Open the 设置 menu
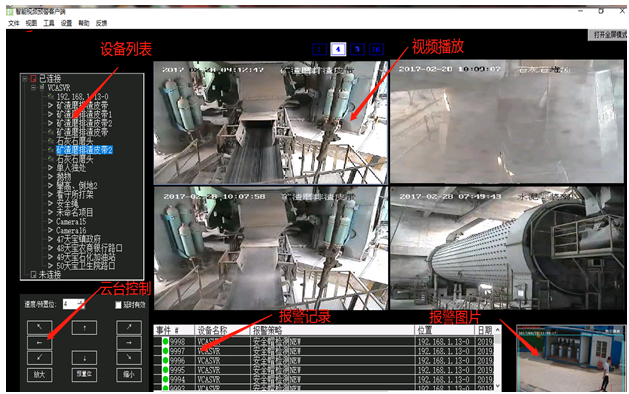Image resolution: width=629 pixels, height=394 pixels. [66, 23]
